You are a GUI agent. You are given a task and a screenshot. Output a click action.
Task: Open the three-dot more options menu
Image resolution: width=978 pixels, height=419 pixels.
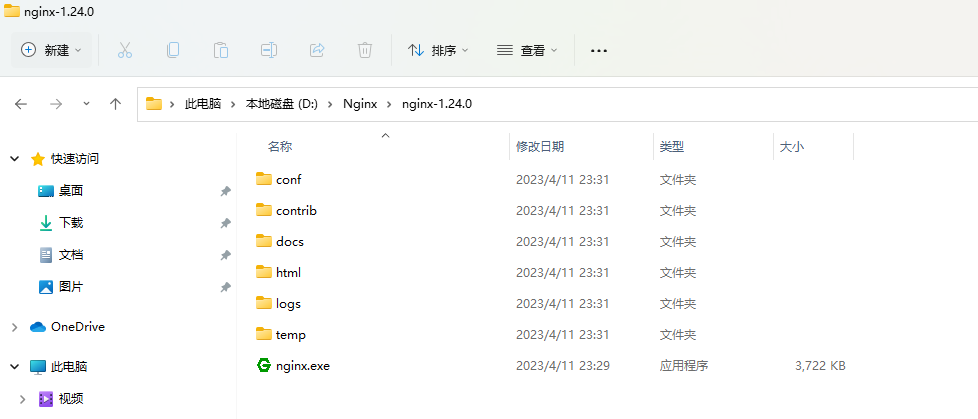click(599, 51)
